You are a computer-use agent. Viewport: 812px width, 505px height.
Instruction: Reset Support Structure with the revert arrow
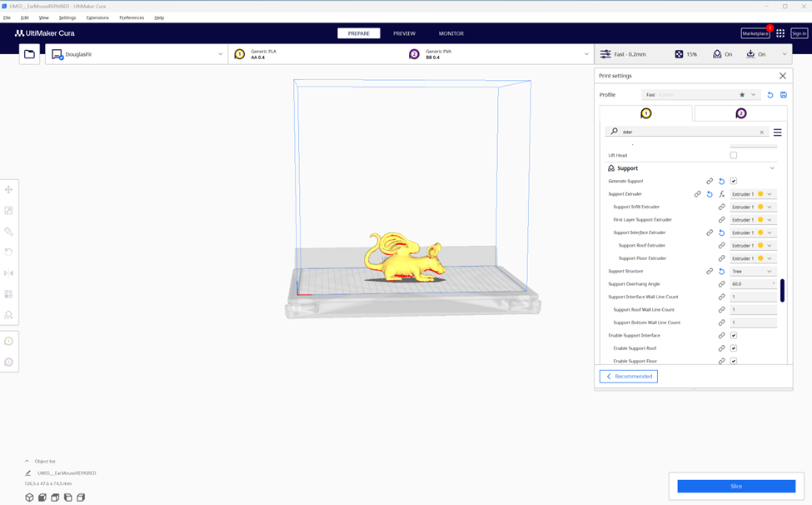click(x=721, y=271)
